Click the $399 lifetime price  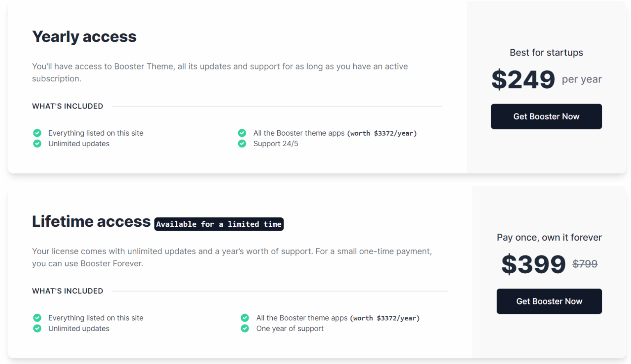(533, 264)
